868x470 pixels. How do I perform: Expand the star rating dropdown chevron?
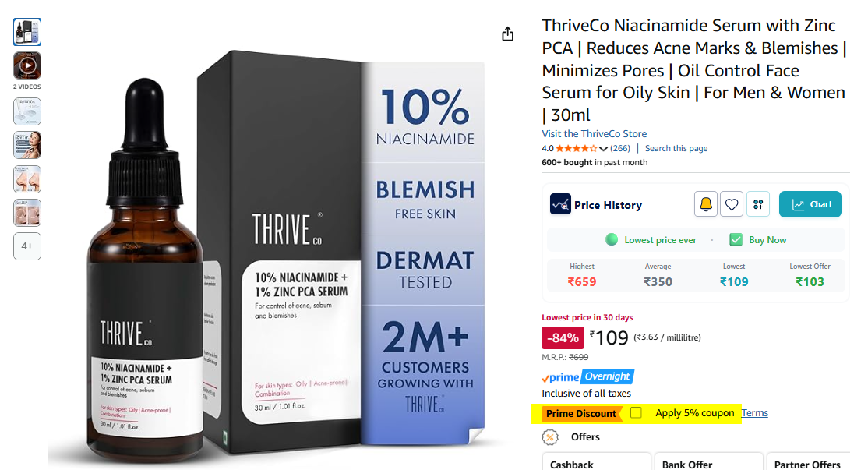tap(603, 148)
